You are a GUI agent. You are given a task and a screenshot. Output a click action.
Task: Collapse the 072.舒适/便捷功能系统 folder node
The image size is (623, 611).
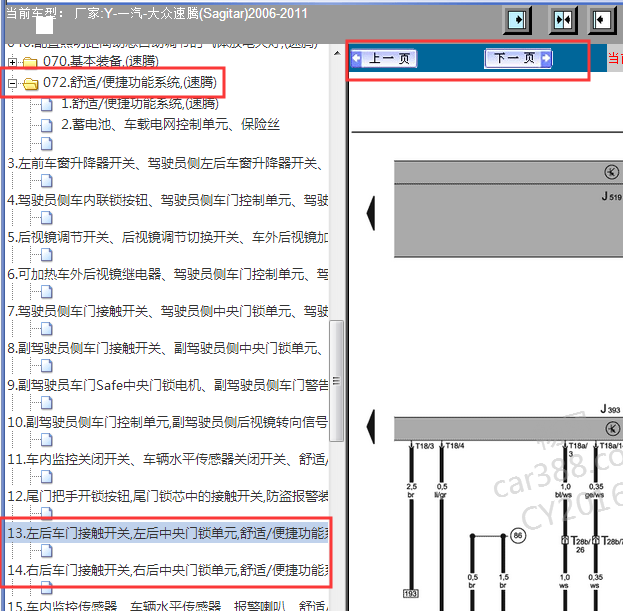pos(12,83)
